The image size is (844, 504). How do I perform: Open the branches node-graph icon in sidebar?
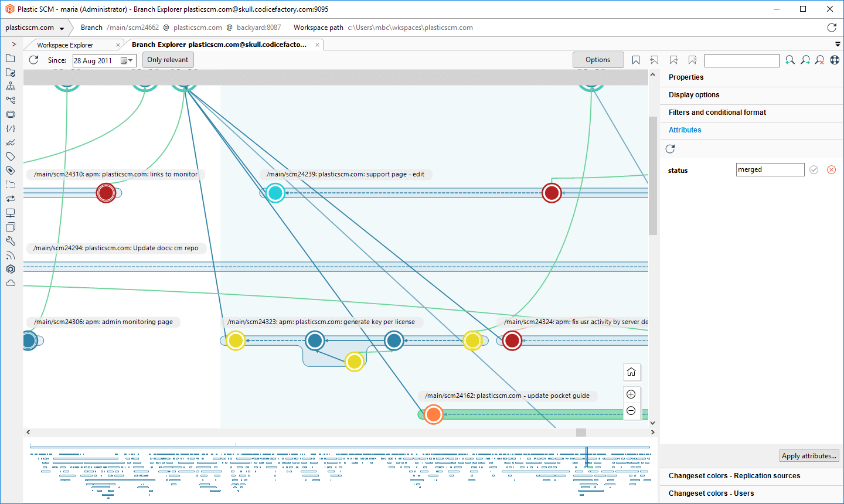pyautogui.click(x=10, y=100)
